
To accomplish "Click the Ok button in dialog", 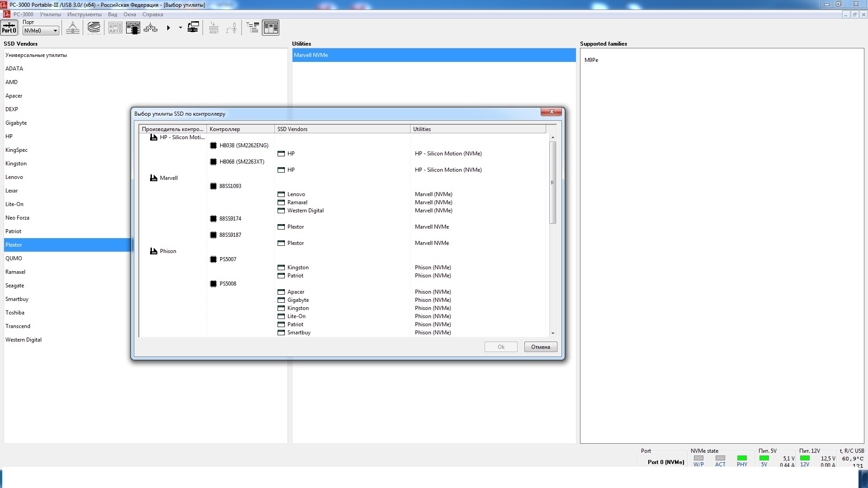I will [x=501, y=347].
